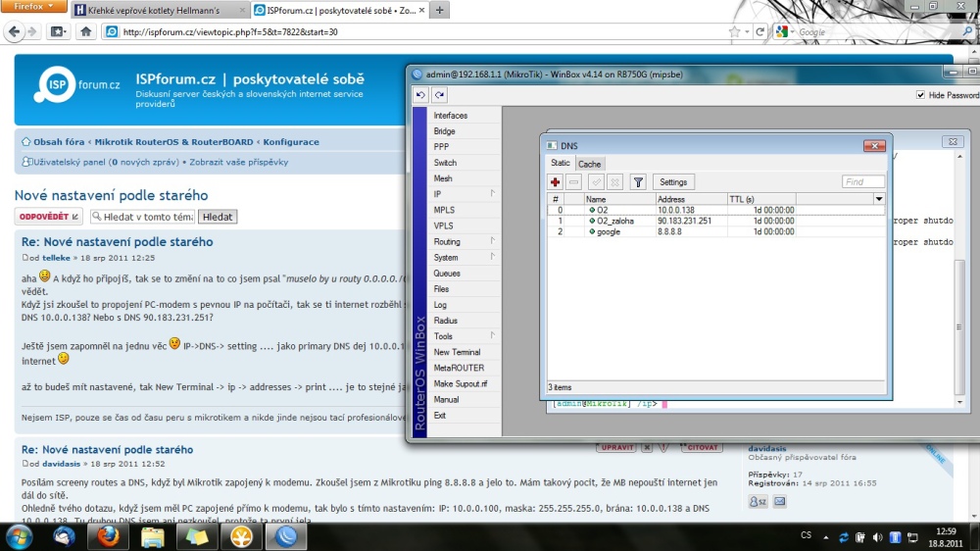Open Interfaces in the WinBox menu
980x551 pixels.
click(x=451, y=115)
